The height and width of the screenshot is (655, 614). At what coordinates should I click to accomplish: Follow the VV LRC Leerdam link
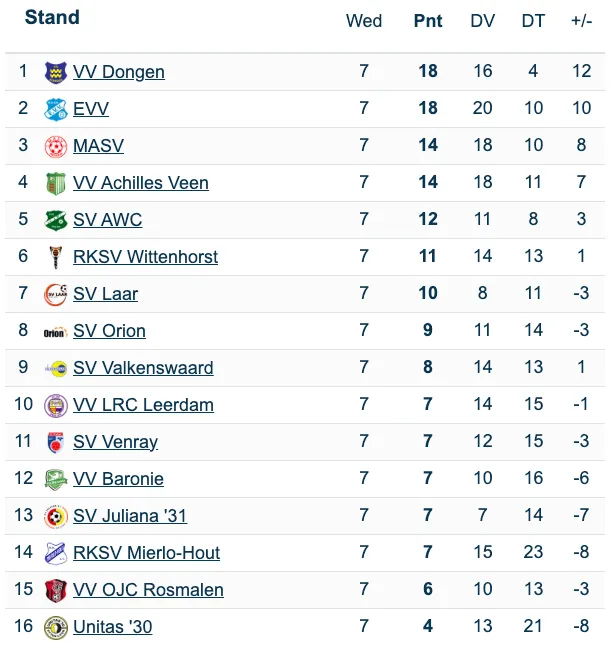coord(143,405)
